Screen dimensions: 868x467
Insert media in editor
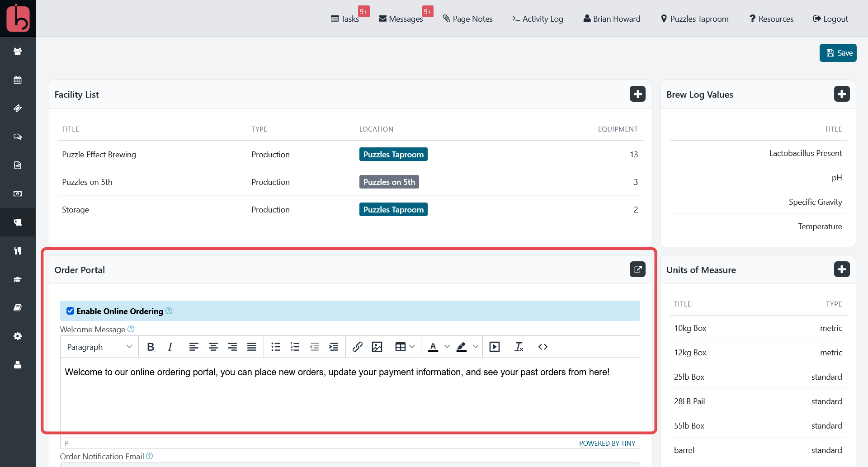pyautogui.click(x=495, y=347)
